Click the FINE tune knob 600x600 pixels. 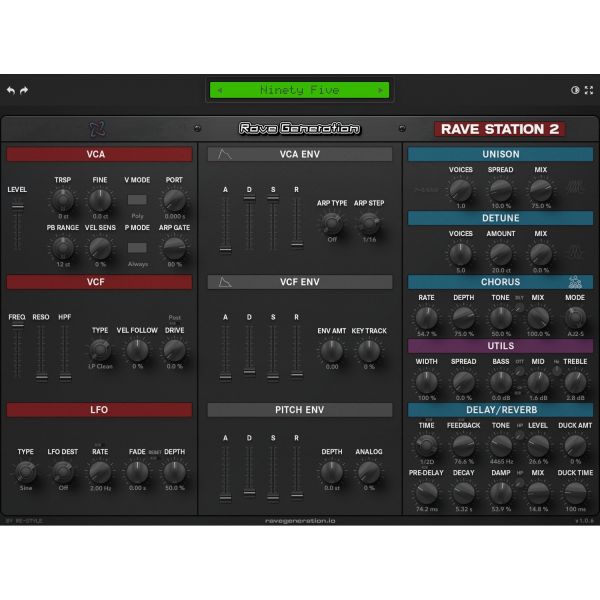tap(100, 199)
